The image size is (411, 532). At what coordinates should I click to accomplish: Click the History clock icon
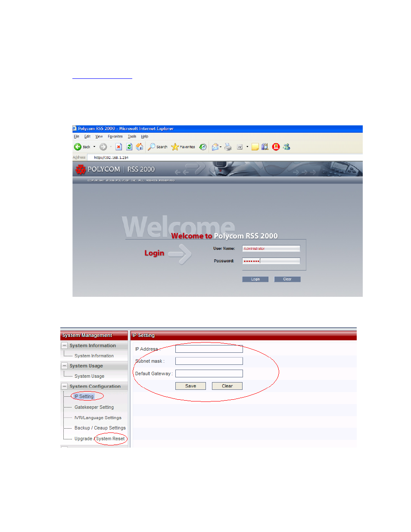pos(203,147)
